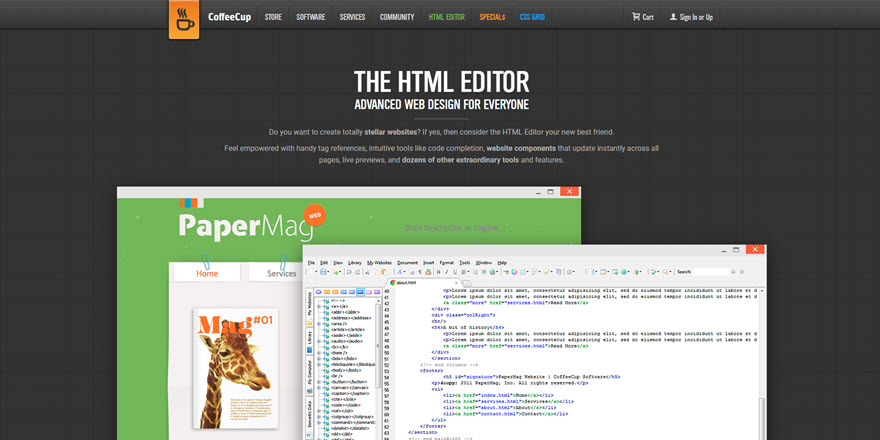Click the search up arrow button
Screen dimensions: 880x440
[x=741, y=272]
